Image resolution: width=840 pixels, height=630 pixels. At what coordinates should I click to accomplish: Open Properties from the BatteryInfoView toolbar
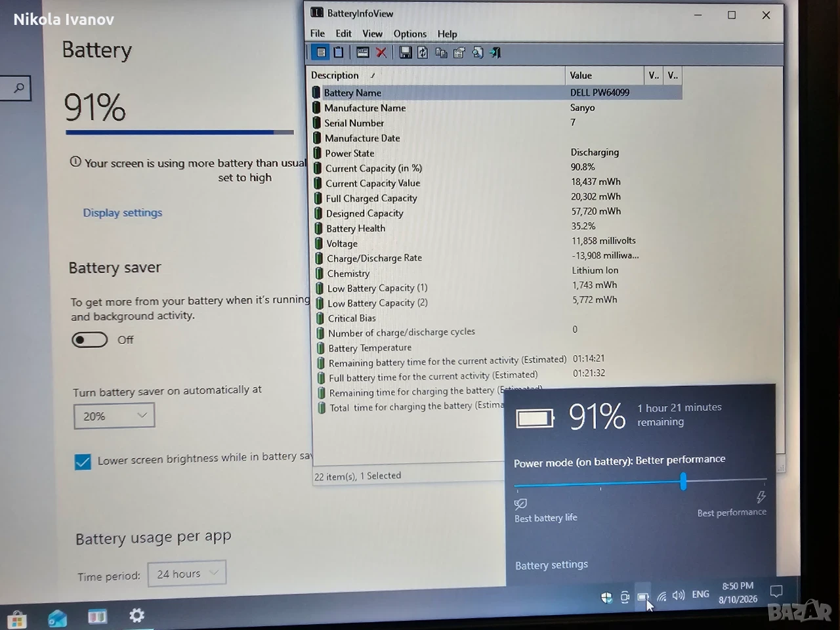point(459,52)
